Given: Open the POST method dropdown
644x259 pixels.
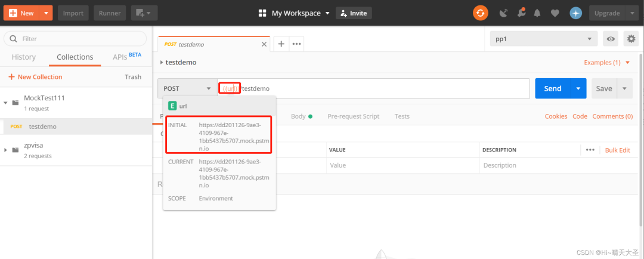Looking at the screenshot, I should click(187, 88).
